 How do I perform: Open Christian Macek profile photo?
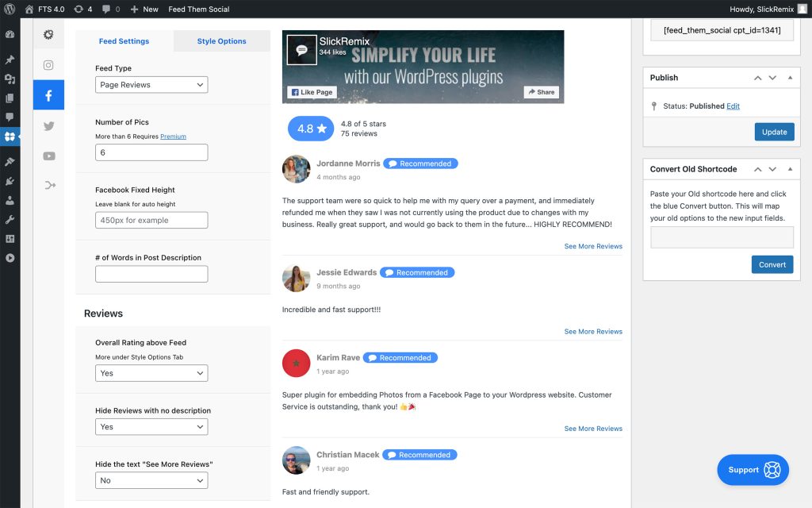pos(297,460)
